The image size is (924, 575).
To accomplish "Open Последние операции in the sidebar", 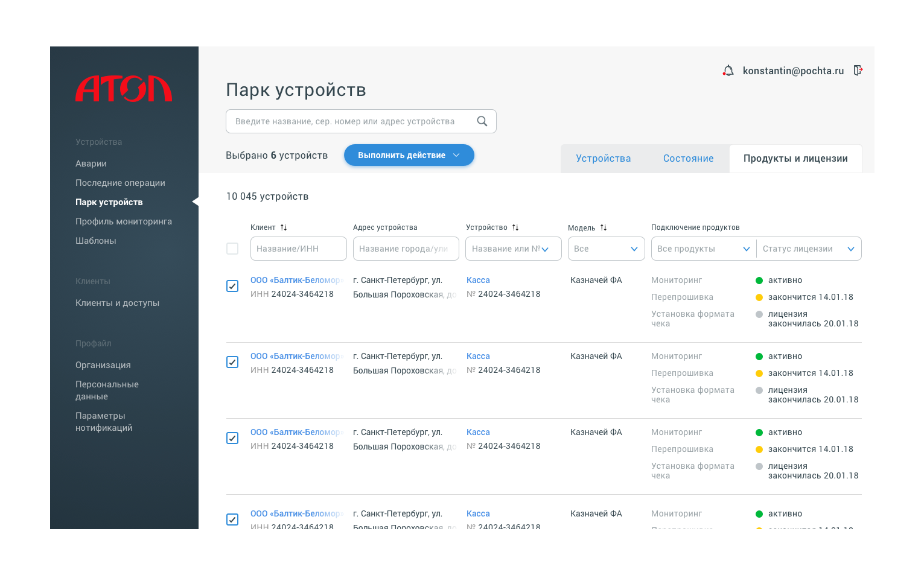I will point(120,183).
